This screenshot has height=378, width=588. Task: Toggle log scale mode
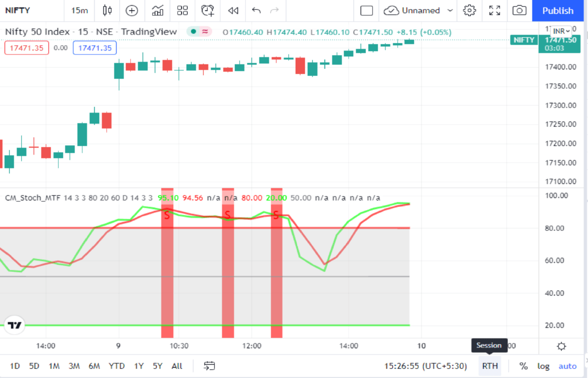(543, 366)
